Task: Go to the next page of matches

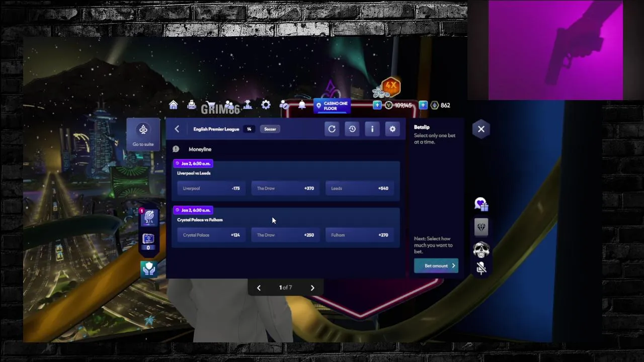Action: [312, 288]
